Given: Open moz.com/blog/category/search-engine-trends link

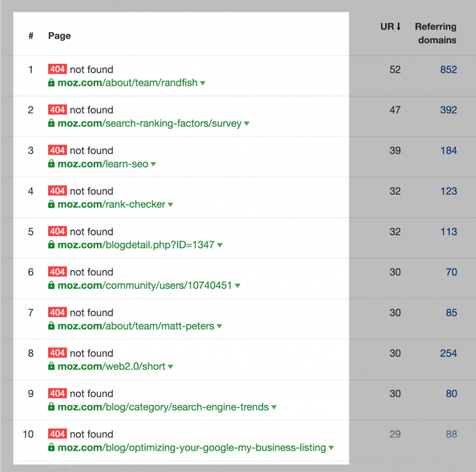Looking at the screenshot, I should tap(163, 407).
